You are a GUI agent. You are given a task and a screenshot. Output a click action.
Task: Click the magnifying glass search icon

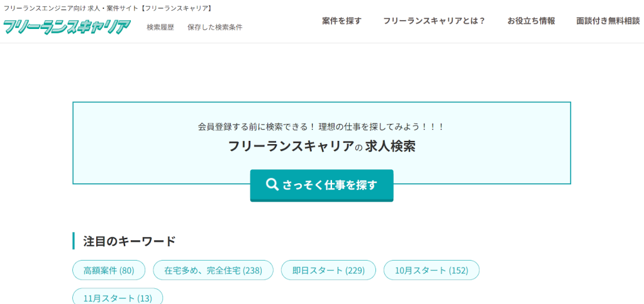[x=272, y=184]
